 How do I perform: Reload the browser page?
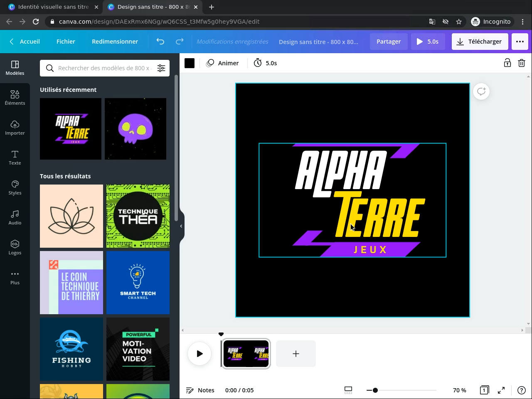(x=36, y=22)
